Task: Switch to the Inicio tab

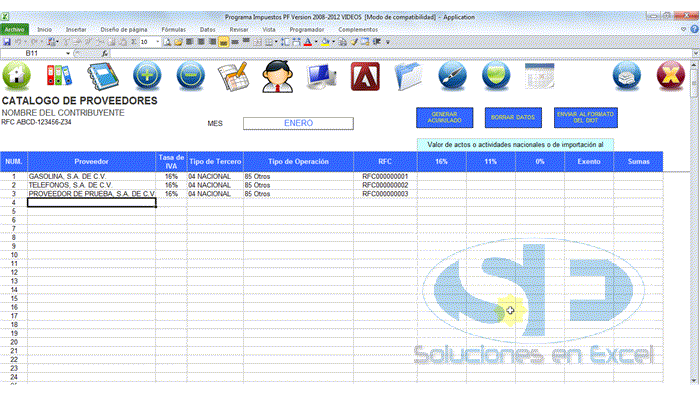Action: 45,29
